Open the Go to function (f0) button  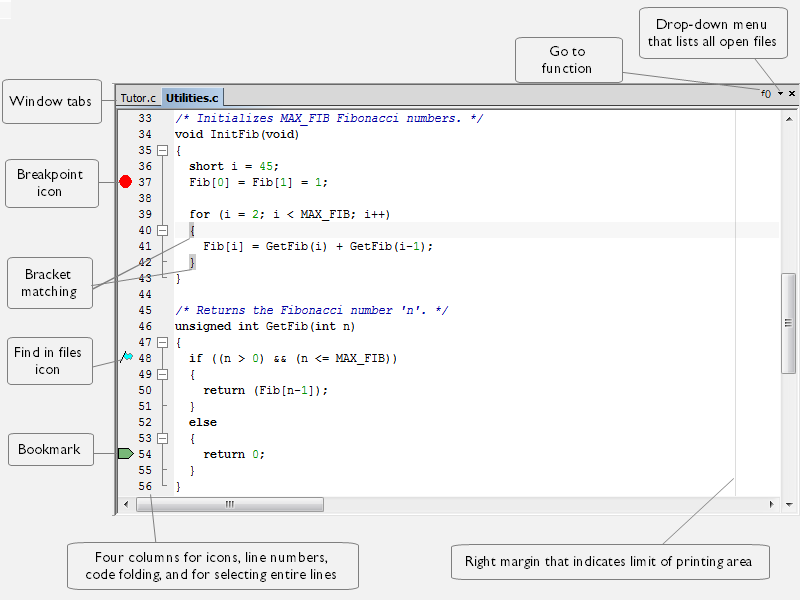[766, 93]
